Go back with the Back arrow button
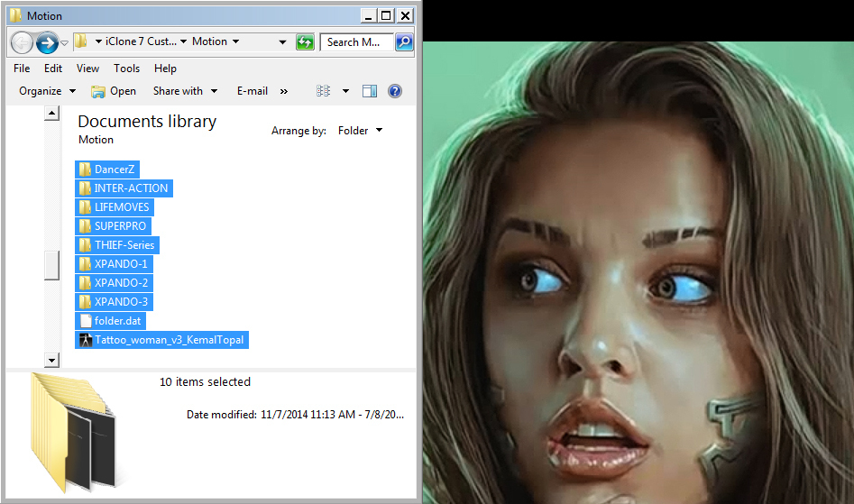This screenshot has width=854, height=504. pyautogui.click(x=22, y=42)
